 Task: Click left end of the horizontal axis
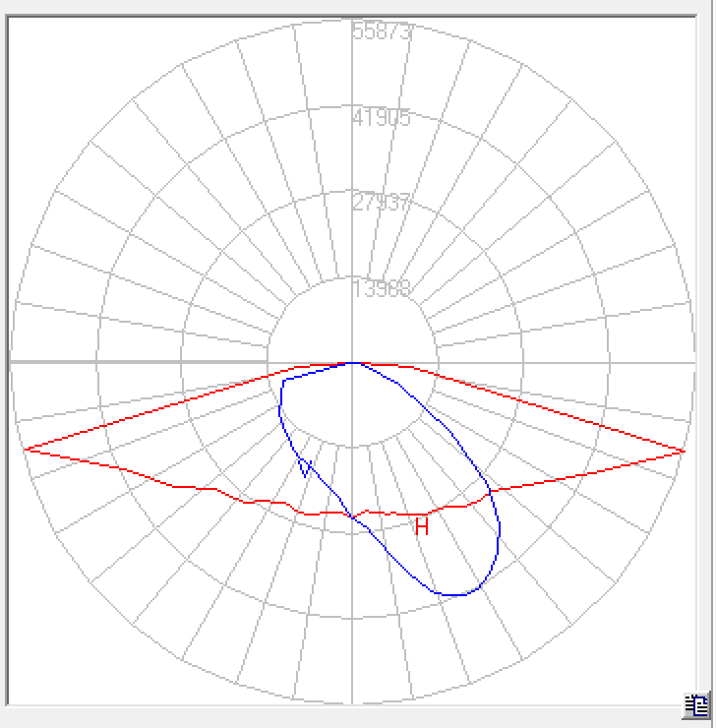coord(13,362)
